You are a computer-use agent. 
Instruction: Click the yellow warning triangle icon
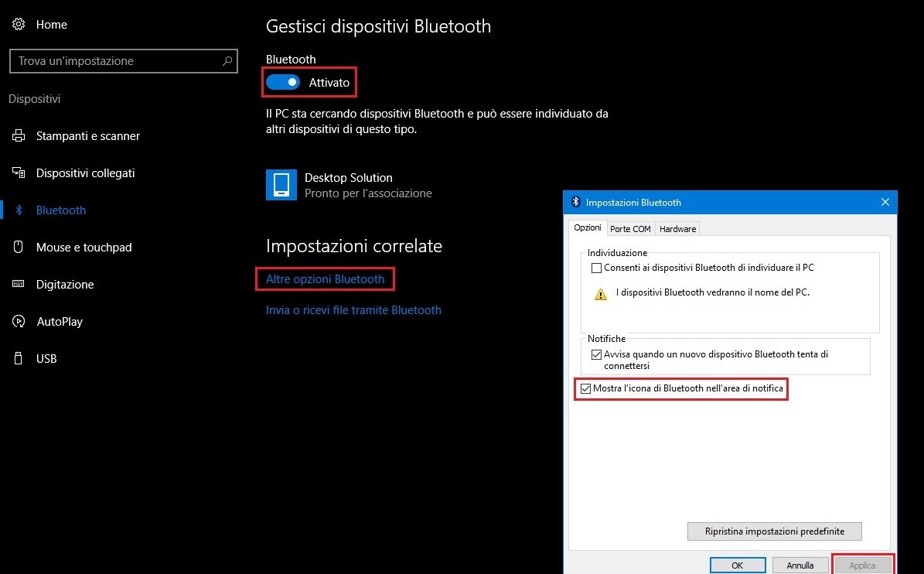coord(601,294)
